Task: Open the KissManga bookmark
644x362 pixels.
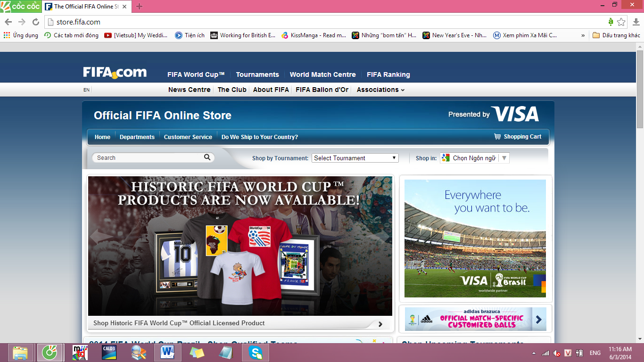Action: 314,35
